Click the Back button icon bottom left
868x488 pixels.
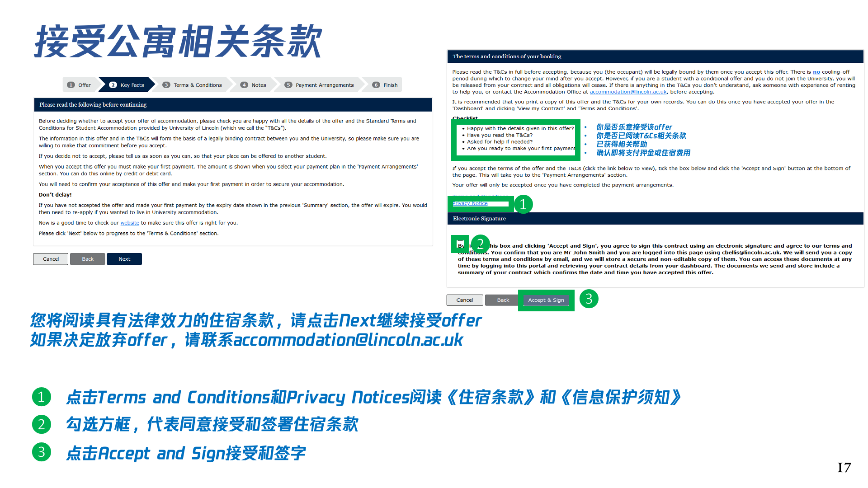click(x=88, y=258)
